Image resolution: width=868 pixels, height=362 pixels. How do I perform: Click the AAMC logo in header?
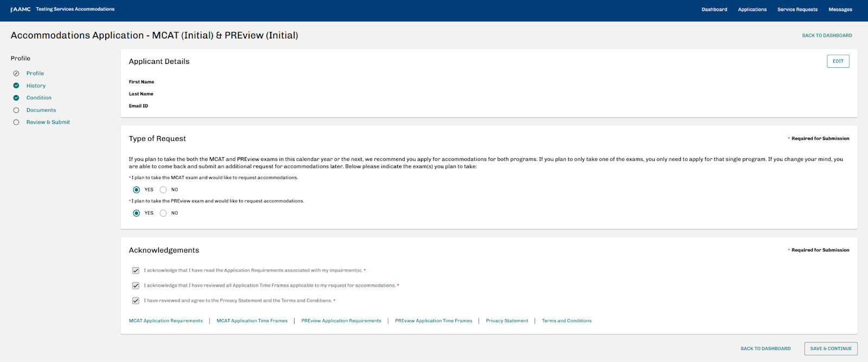tap(21, 9)
